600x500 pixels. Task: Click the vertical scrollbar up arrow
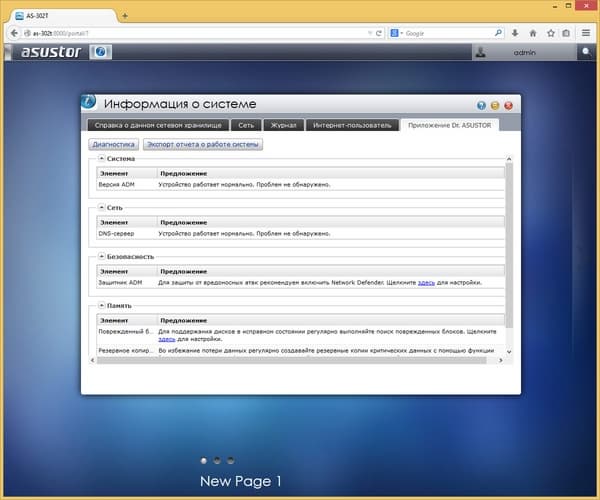point(509,158)
